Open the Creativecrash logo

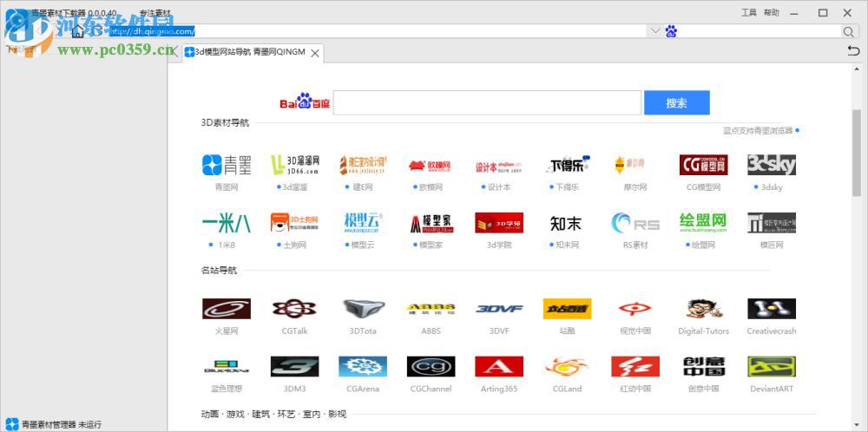click(772, 309)
